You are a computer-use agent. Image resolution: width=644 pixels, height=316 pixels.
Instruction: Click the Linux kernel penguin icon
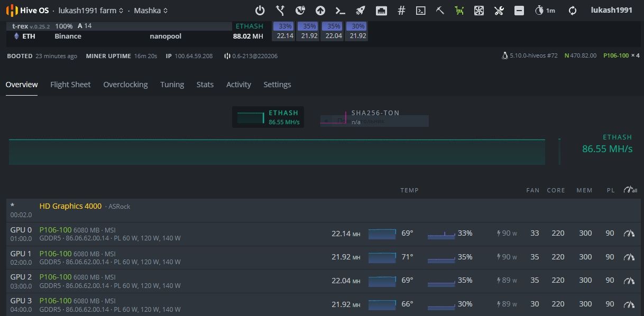[x=504, y=55]
